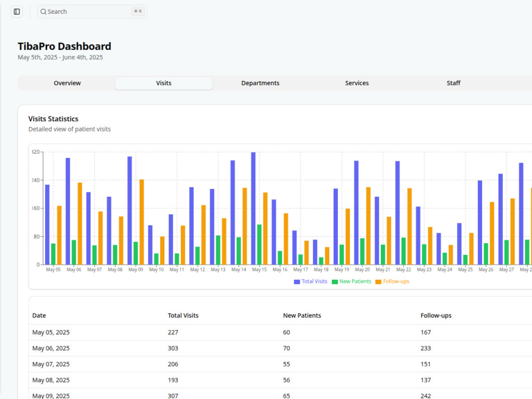Focus the Search input field

92,12
